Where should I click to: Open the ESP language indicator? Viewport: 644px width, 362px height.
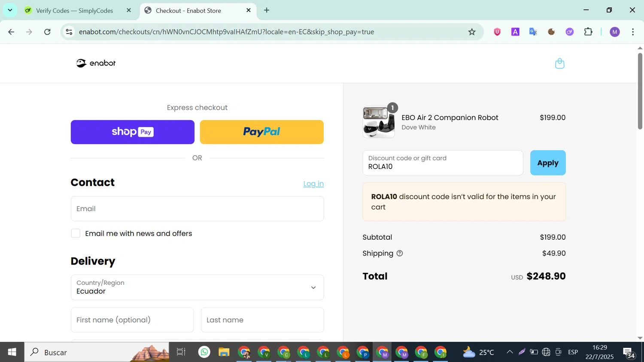573,352
